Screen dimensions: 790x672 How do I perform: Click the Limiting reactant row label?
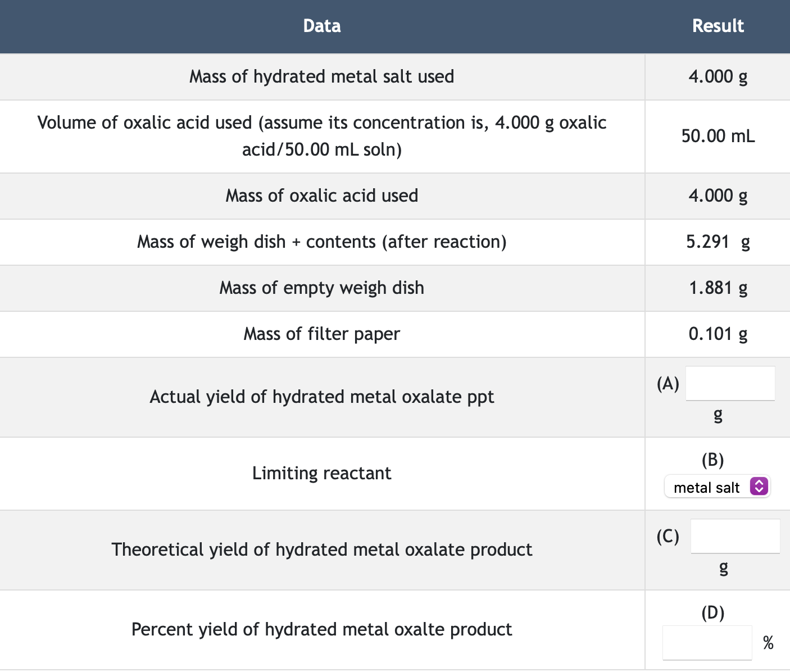pyautogui.click(x=322, y=473)
